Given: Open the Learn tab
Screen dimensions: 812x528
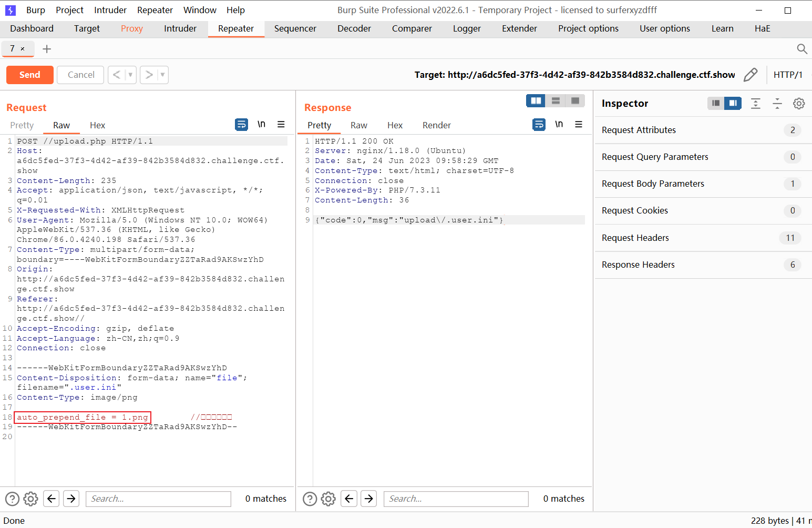Looking at the screenshot, I should 723,28.
